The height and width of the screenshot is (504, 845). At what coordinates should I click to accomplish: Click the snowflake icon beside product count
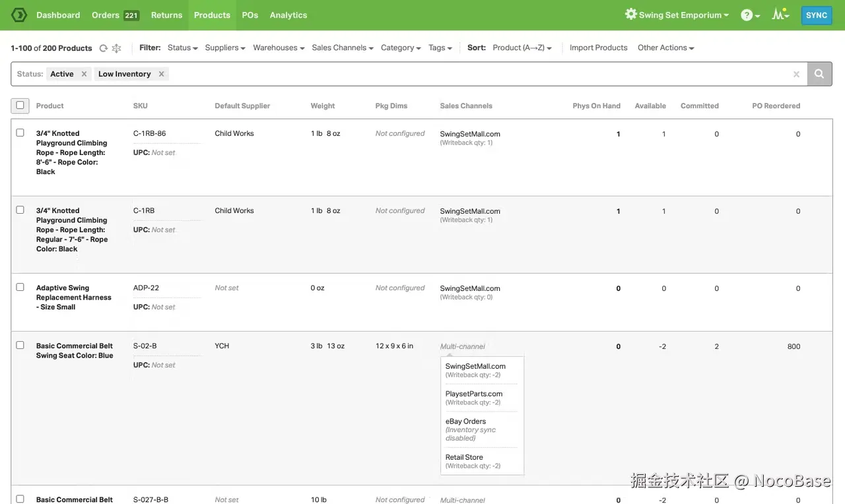(x=117, y=48)
